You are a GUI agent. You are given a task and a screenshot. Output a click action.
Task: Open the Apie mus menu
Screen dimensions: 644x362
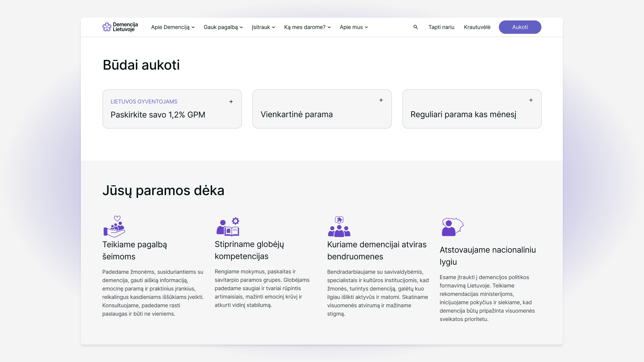pyautogui.click(x=354, y=27)
